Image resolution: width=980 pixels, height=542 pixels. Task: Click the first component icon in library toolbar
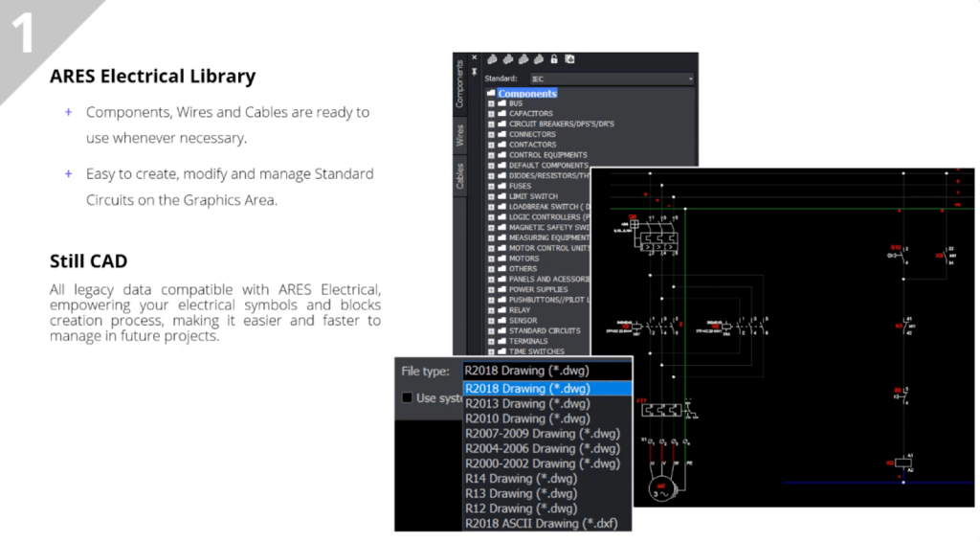[492, 59]
